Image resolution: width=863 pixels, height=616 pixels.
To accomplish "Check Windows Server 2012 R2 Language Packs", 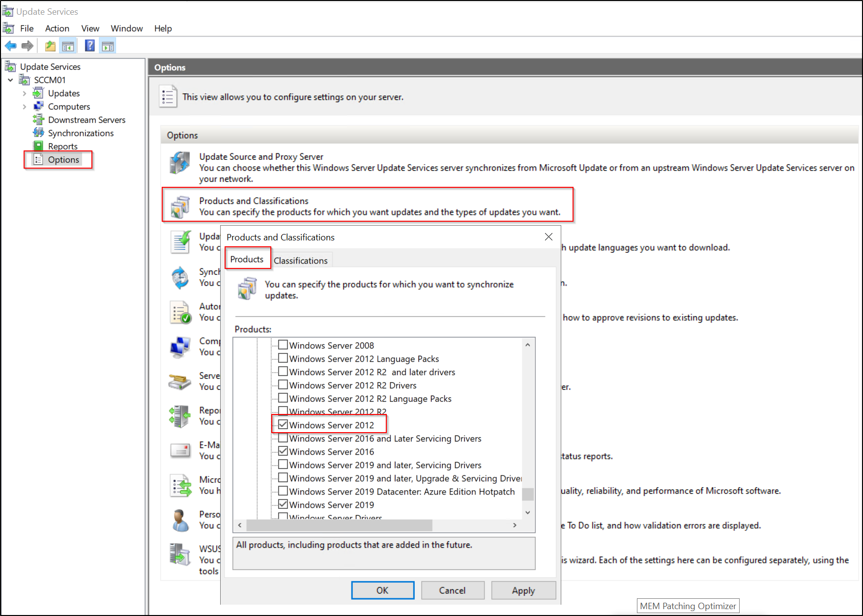I will 283,398.
